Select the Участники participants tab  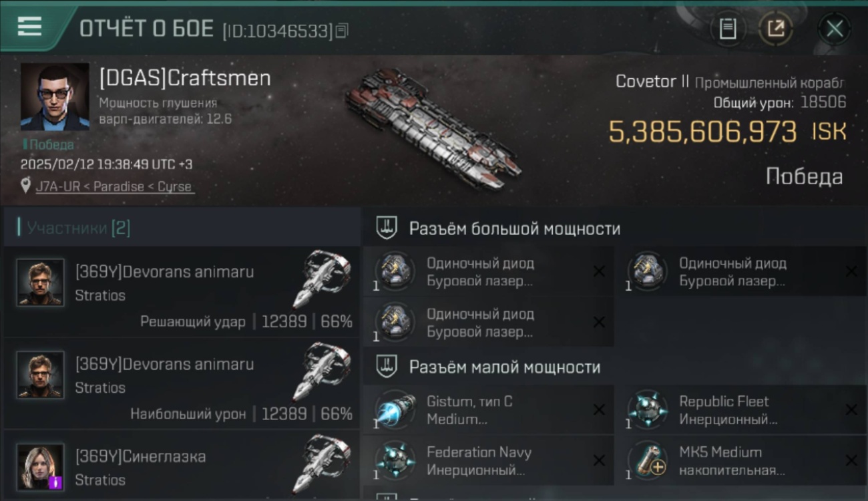pyautogui.click(x=78, y=228)
